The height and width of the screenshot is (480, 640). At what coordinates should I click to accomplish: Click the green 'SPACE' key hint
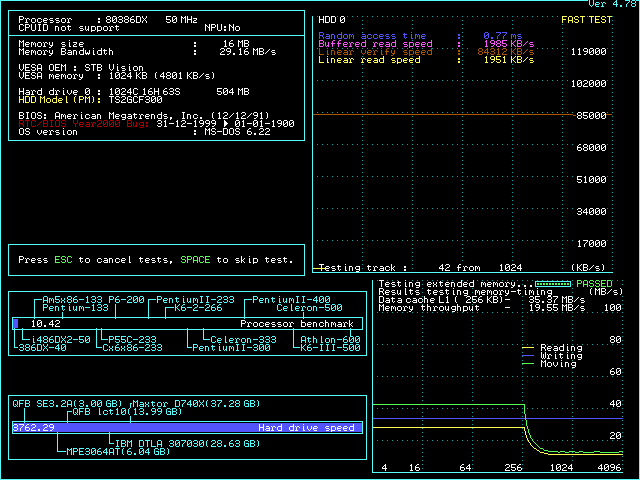point(196,260)
